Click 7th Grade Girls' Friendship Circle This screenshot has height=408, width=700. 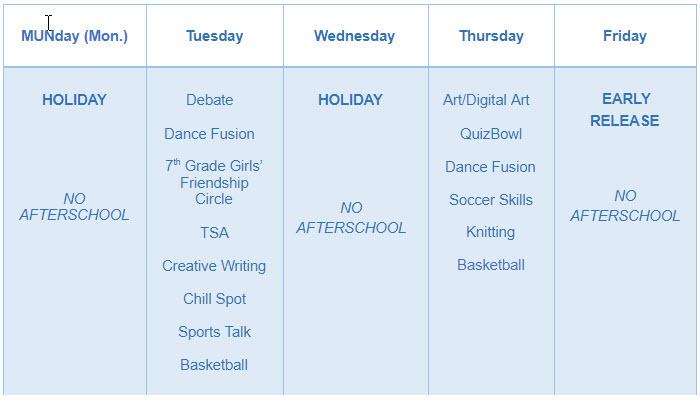214,183
